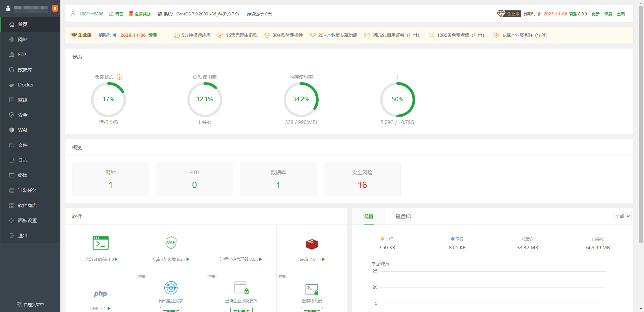Click the 告警 alert link in top bar
The image size is (644, 312).
tap(116, 14)
